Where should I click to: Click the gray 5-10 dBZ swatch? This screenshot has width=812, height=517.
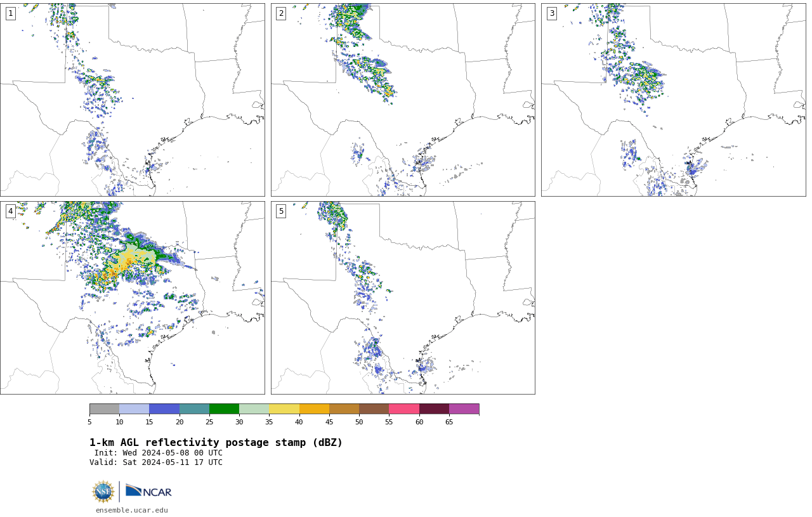tap(104, 409)
